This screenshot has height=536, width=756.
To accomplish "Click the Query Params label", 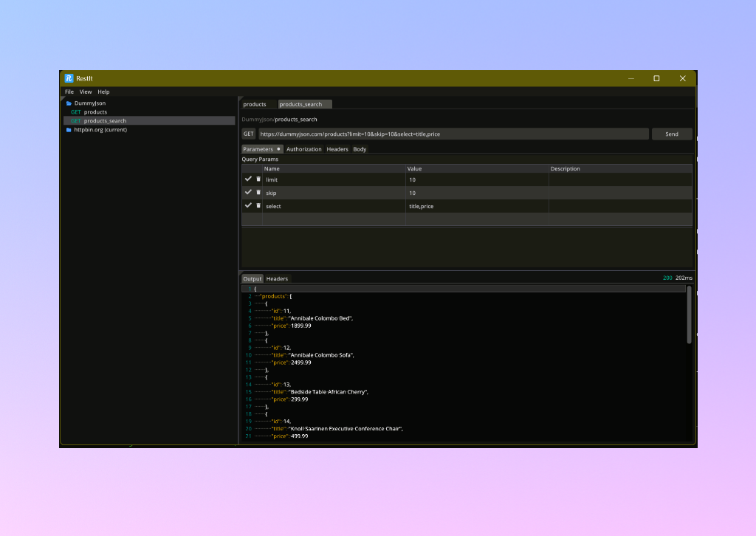I will (x=260, y=159).
